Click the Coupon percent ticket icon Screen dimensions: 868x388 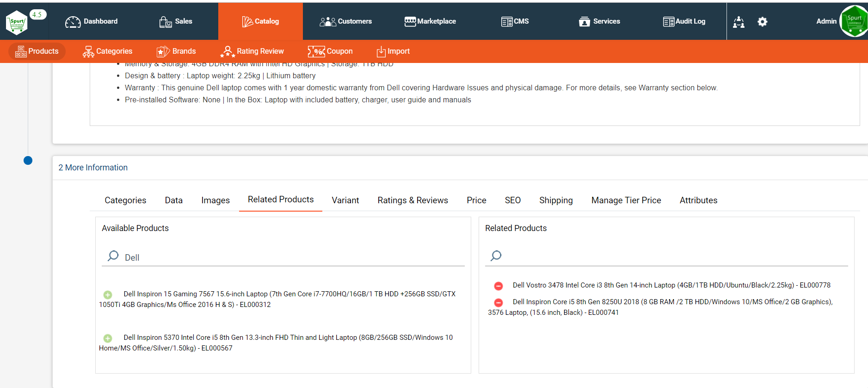tap(316, 51)
